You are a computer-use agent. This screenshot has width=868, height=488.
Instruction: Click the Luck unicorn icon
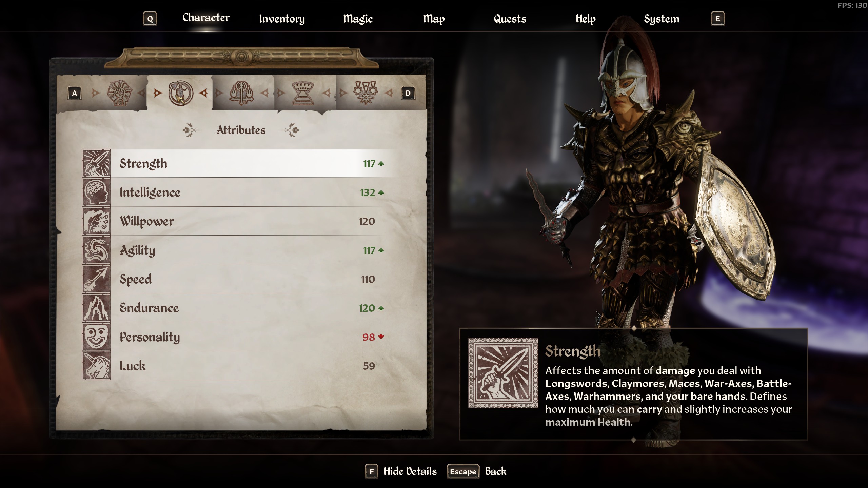pos(96,366)
